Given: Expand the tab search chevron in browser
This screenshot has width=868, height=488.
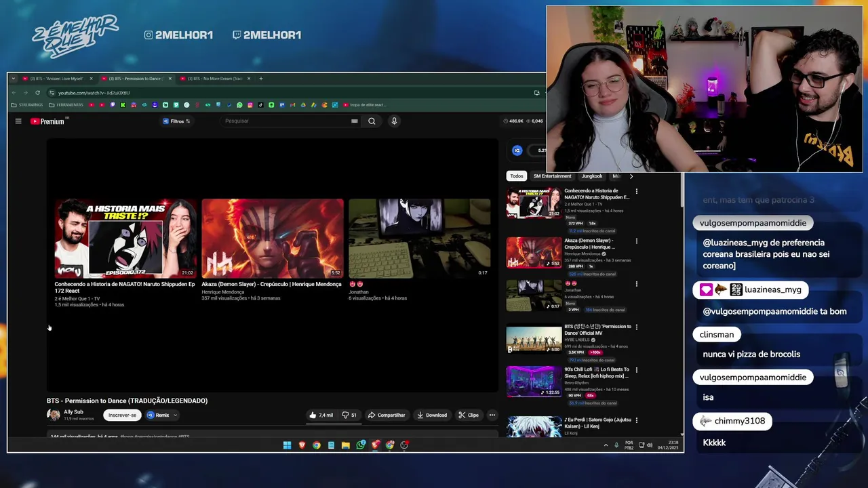Looking at the screenshot, I should 13,79.
